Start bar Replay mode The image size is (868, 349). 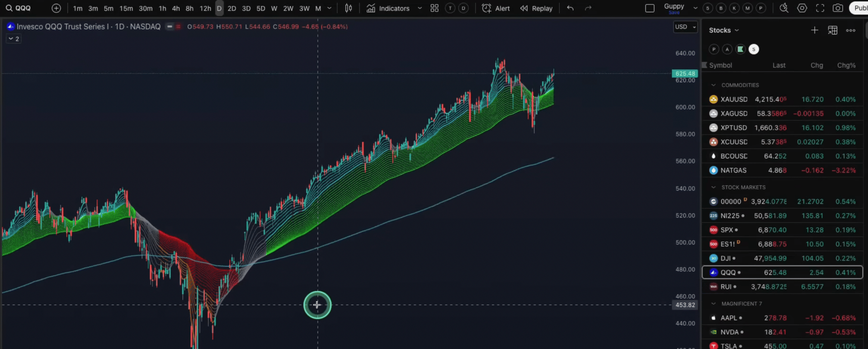(536, 8)
